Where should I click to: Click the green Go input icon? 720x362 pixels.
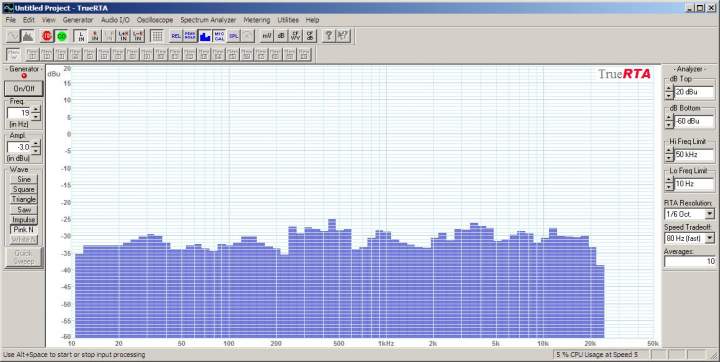61,36
